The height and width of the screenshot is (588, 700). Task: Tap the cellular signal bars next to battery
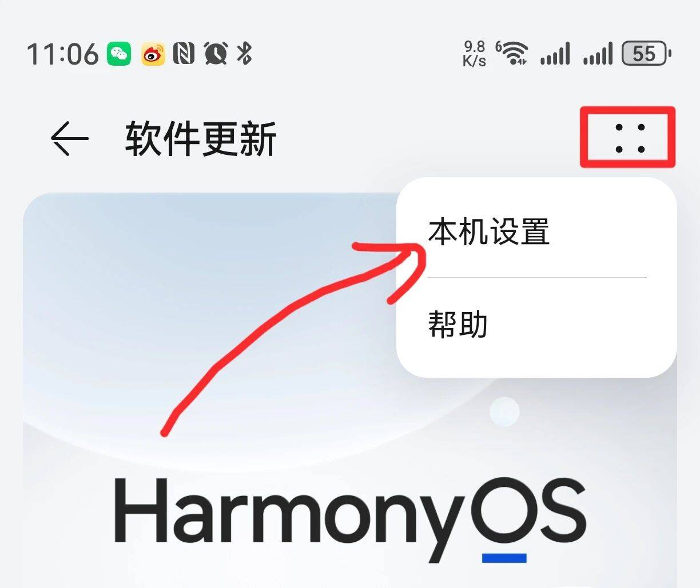click(598, 53)
